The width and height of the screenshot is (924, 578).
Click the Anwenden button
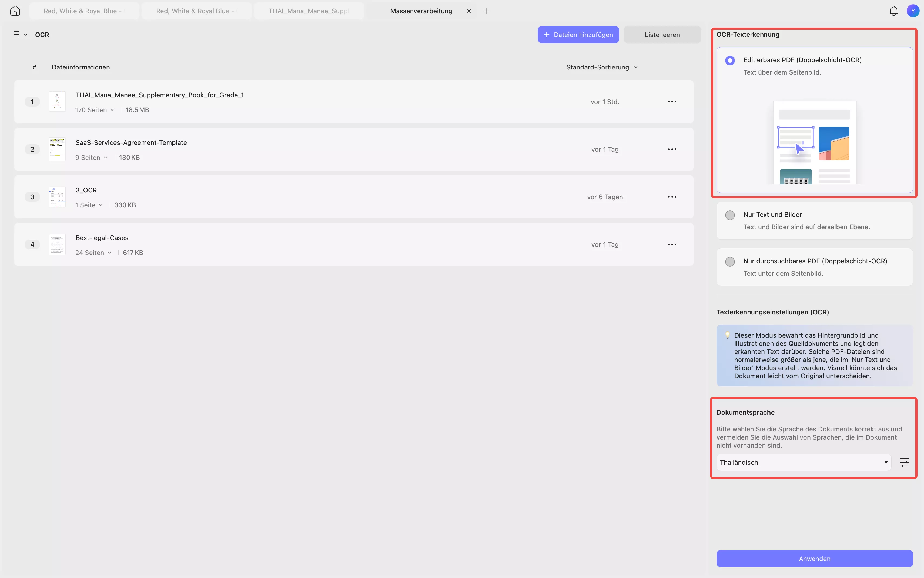tap(814, 559)
